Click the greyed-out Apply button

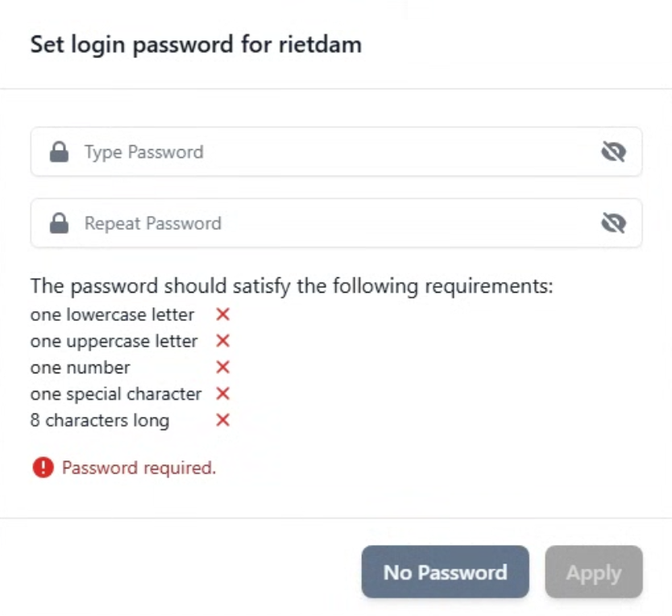click(x=594, y=572)
